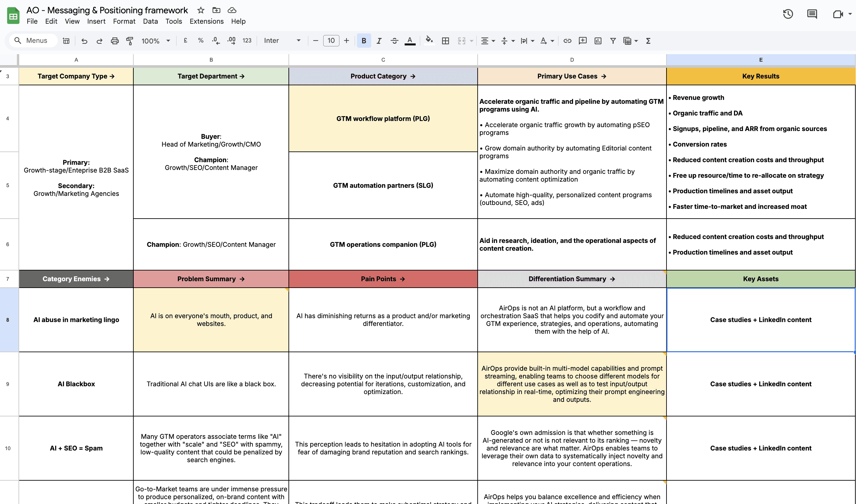Open the Format menu
The image size is (856, 504).
coord(124,21)
